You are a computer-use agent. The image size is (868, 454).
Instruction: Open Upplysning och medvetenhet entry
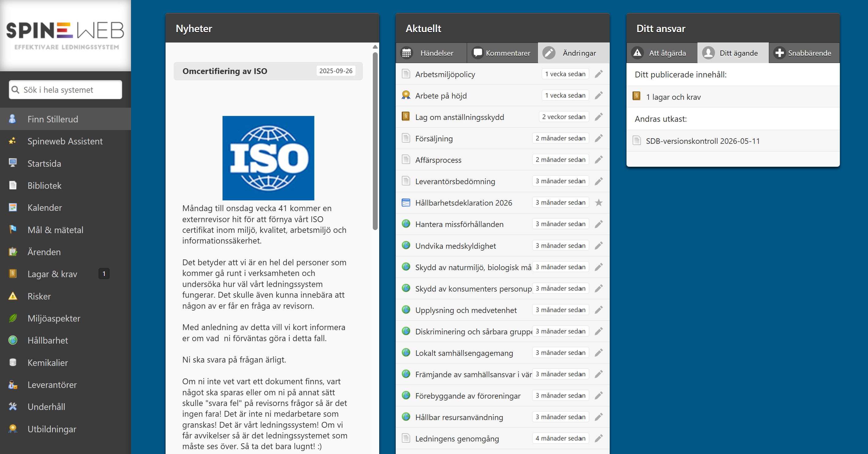[x=466, y=310]
